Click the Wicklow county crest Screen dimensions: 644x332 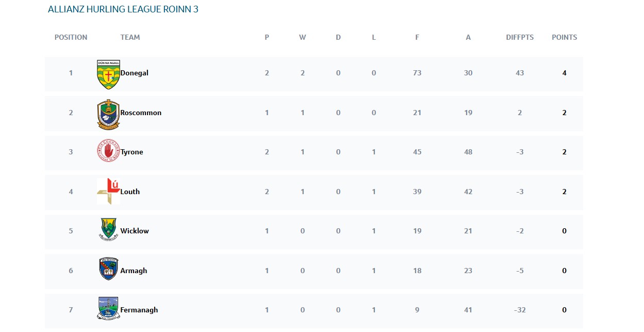point(109,230)
